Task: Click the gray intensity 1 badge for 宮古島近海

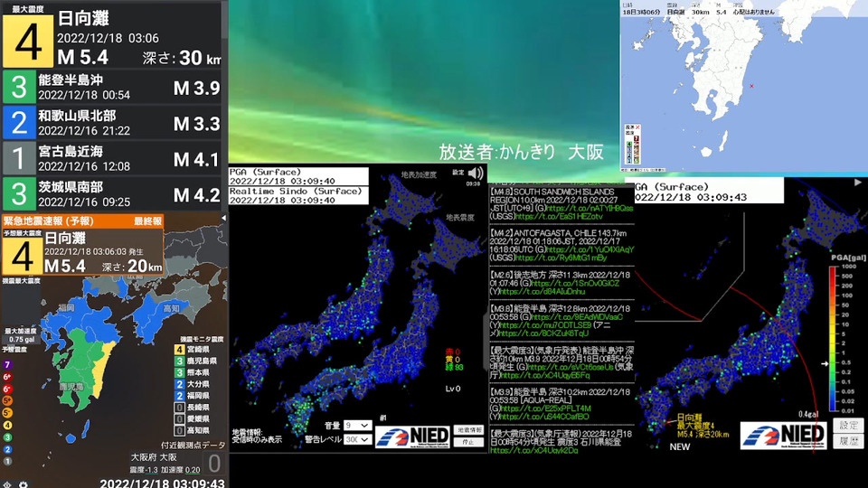Action: [19, 158]
